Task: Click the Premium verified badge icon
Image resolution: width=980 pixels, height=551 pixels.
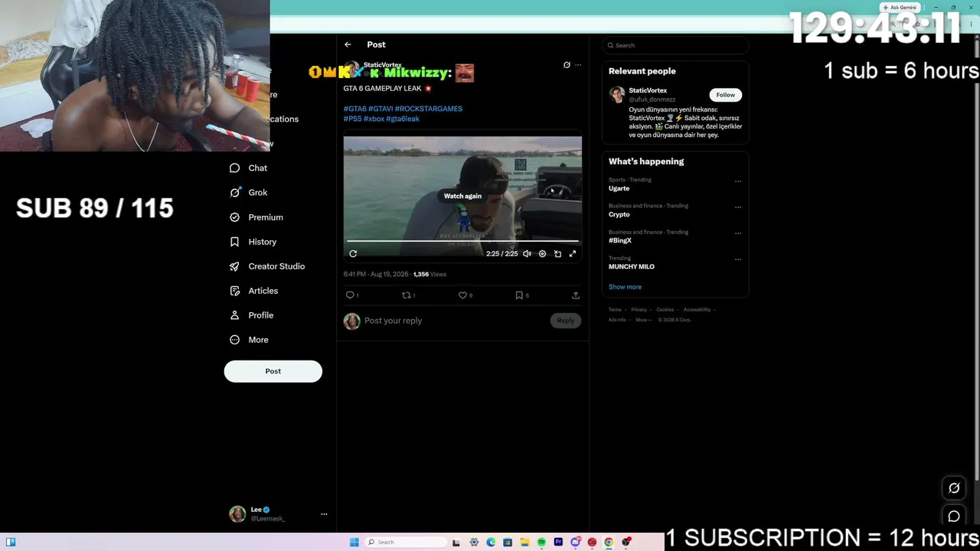Action: click(x=235, y=217)
